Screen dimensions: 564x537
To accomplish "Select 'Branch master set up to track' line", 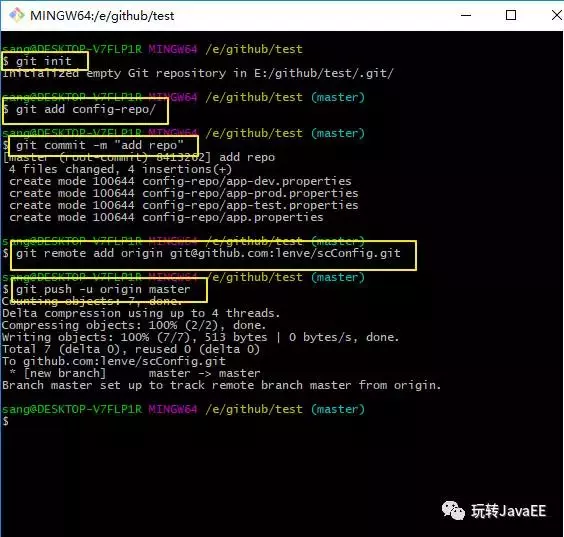I will click(x=222, y=385).
